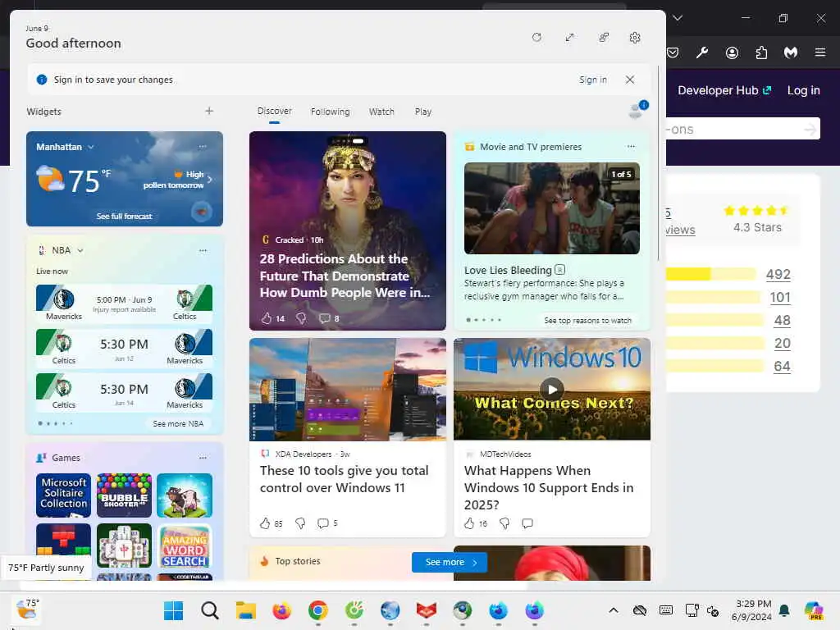Dislike the MDTechVideos Windows 10 video
The height and width of the screenshot is (630, 840).
pos(504,523)
